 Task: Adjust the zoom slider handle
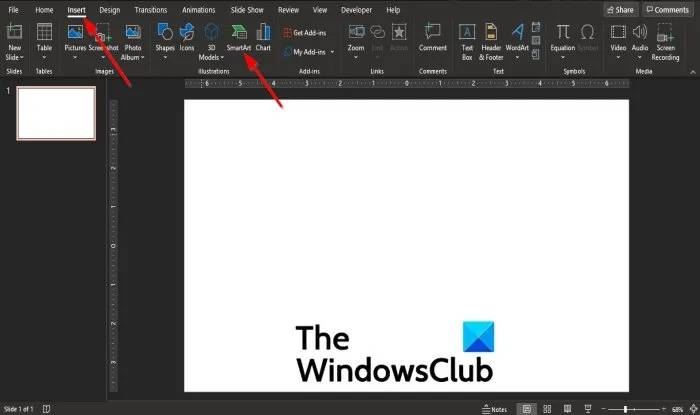[x=625, y=409]
